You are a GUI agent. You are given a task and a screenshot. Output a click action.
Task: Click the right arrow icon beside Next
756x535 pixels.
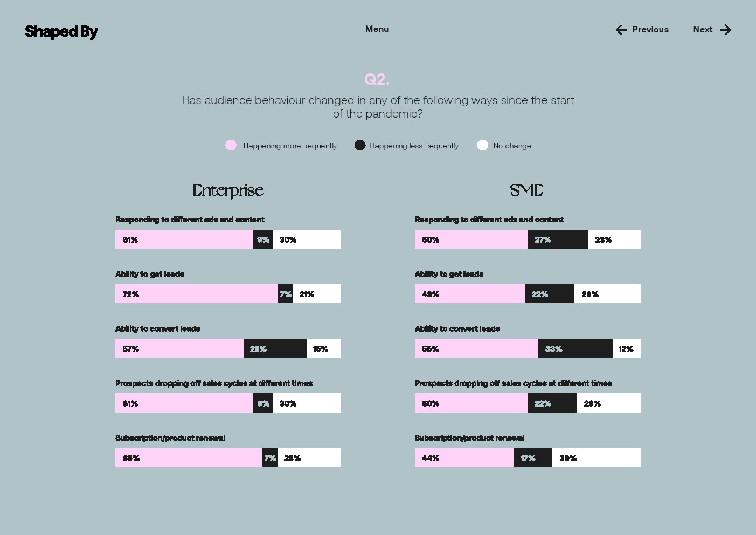pos(726,30)
